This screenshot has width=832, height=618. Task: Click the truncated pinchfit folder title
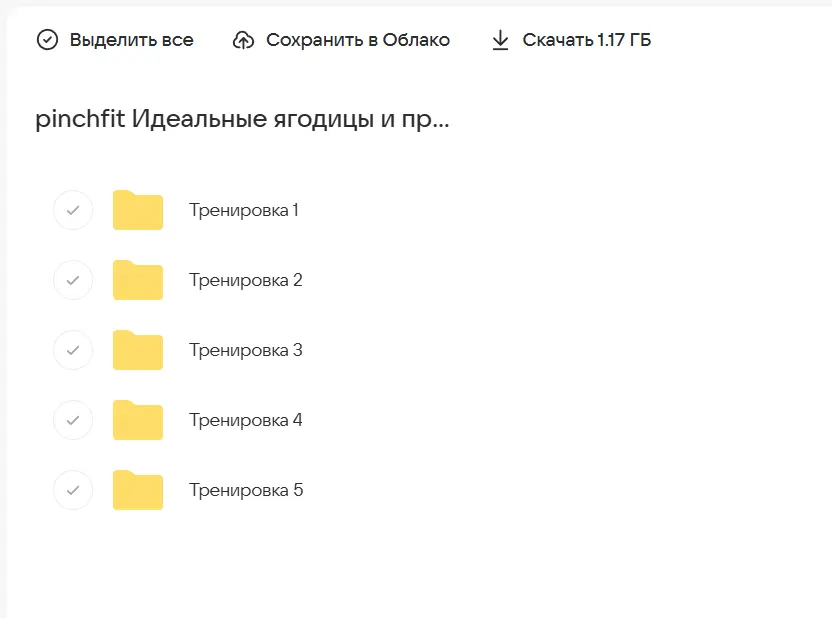(242, 118)
